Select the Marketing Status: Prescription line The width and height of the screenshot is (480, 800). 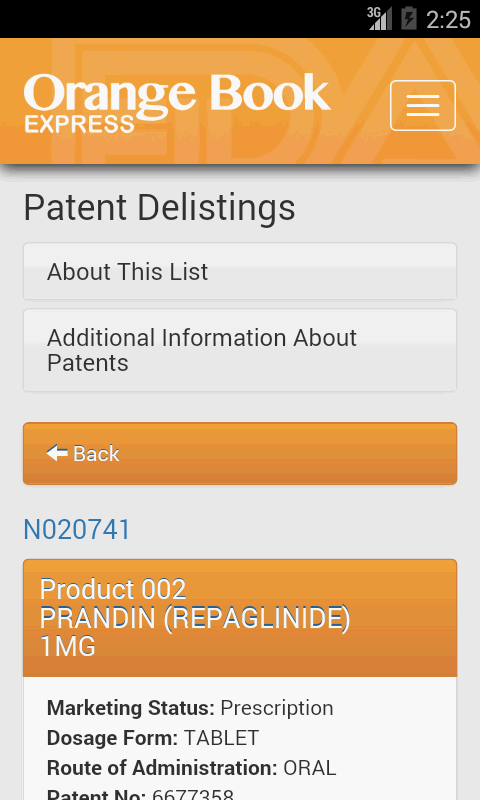coord(190,708)
